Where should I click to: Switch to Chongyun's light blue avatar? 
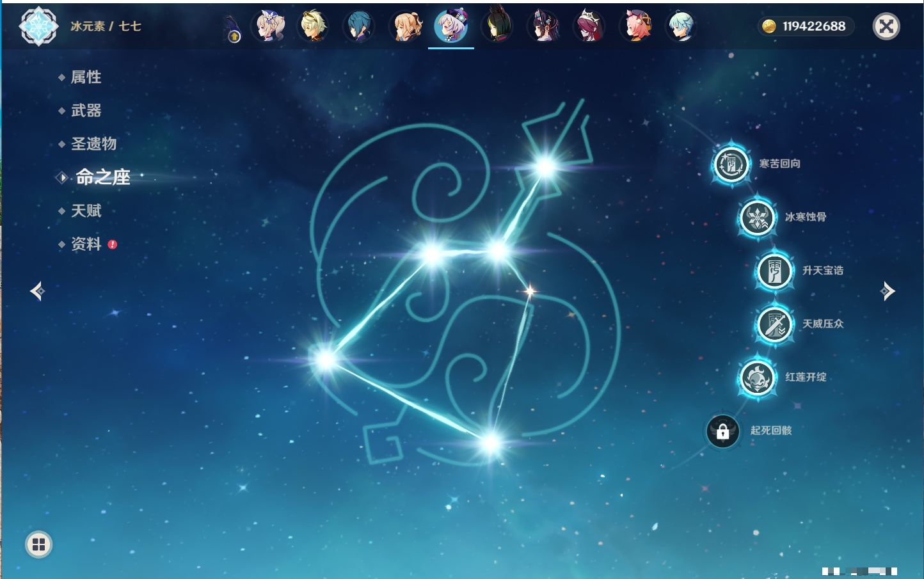(681, 26)
